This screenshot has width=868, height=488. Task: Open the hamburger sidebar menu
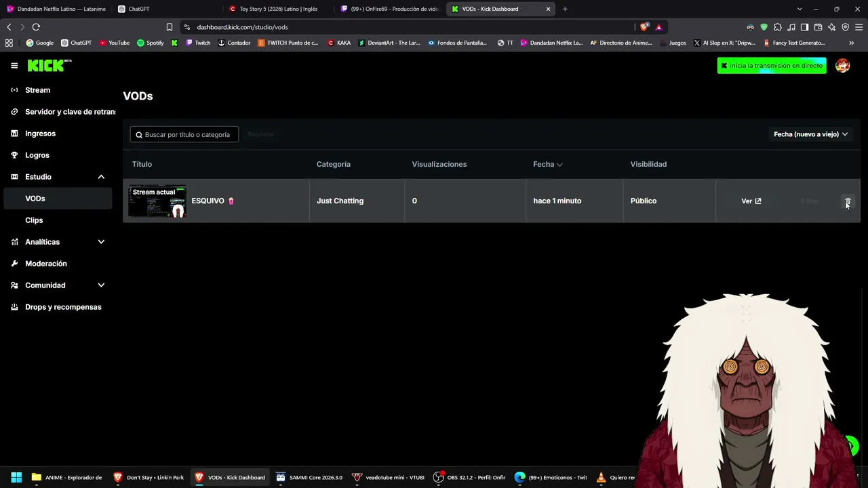(14, 66)
